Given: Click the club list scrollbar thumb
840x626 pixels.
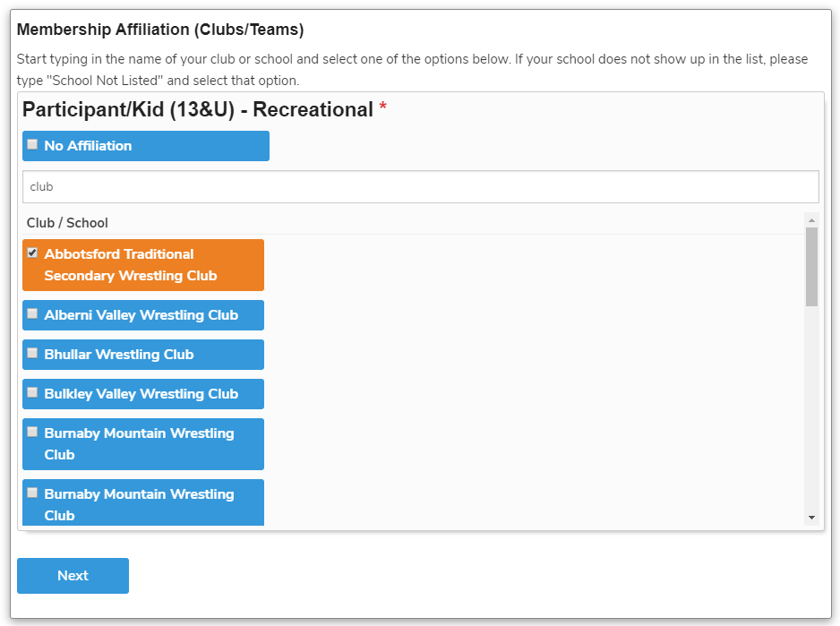Looking at the screenshot, I should [811, 267].
